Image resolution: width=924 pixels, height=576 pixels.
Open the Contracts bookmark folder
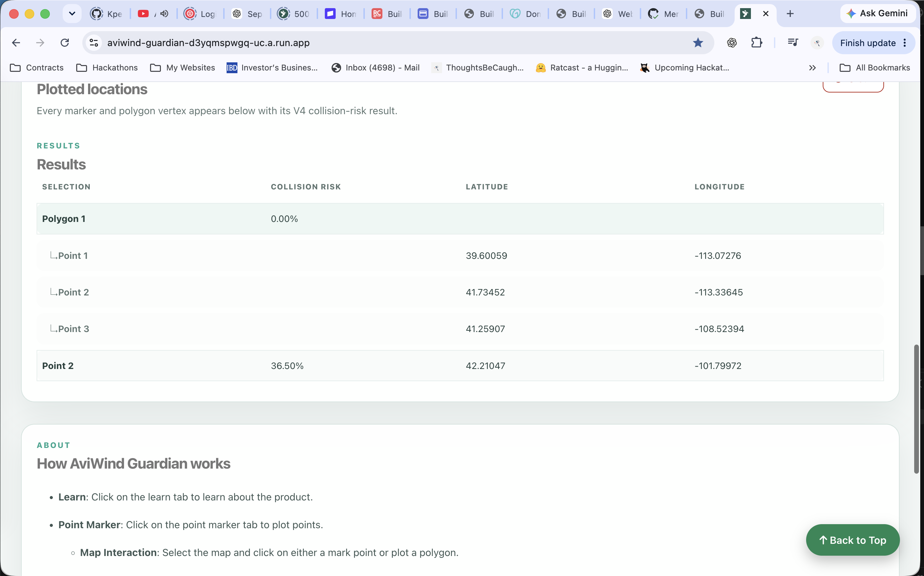click(37, 68)
